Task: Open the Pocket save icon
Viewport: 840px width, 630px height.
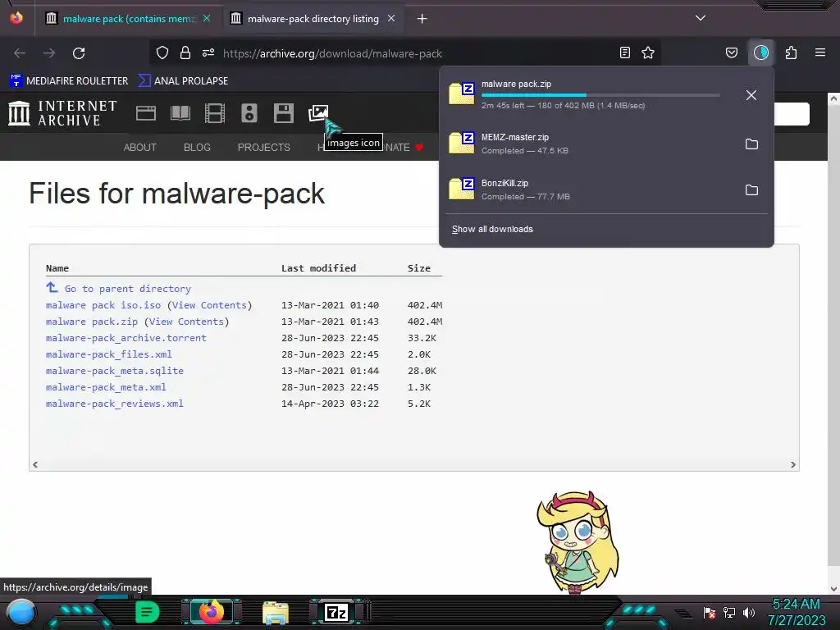Action: [732, 52]
